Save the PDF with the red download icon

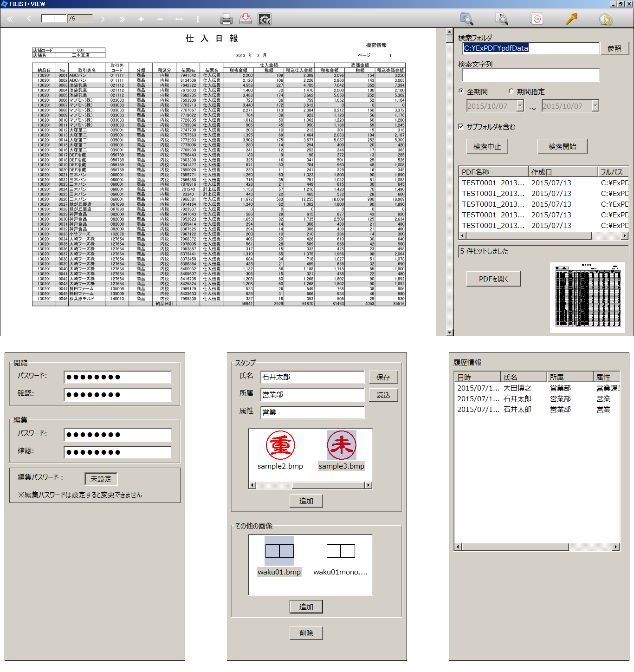(x=246, y=19)
